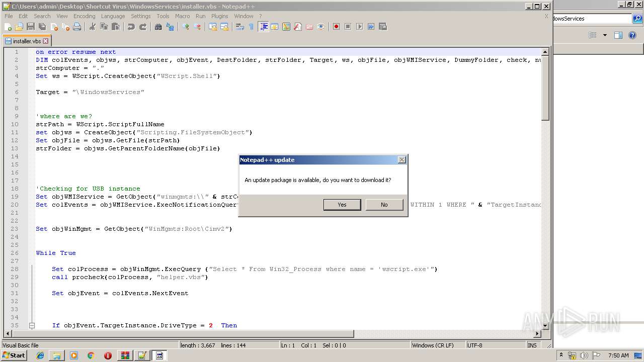Zoom in using the toolbar icon

(x=186, y=27)
